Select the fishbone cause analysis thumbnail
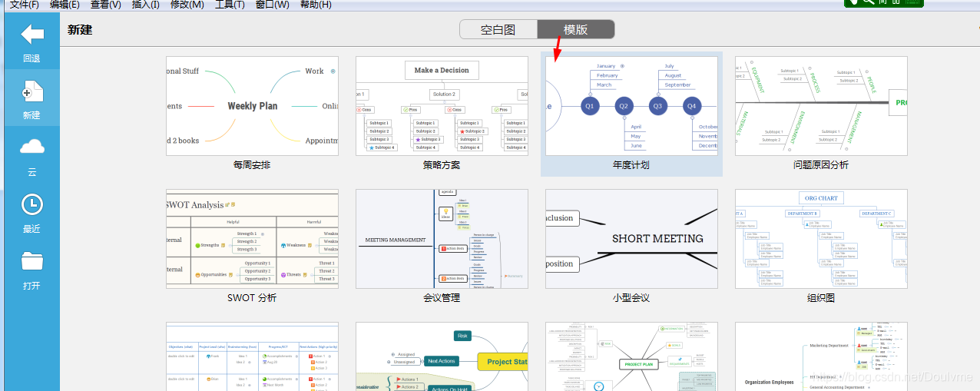The height and width of the screenshot is (391, 980). pyautogui.click(x=821, y=106)
